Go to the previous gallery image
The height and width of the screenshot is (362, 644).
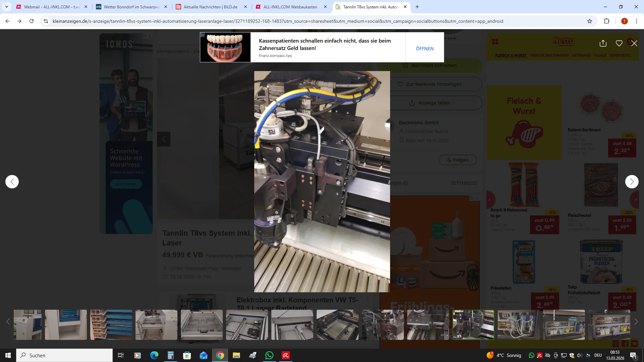(x=12, y=182)
